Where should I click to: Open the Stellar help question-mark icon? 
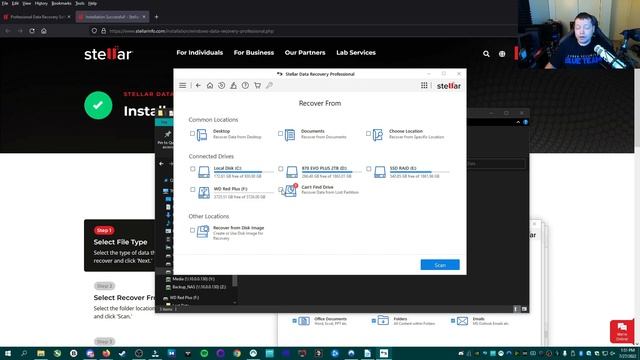245,85
